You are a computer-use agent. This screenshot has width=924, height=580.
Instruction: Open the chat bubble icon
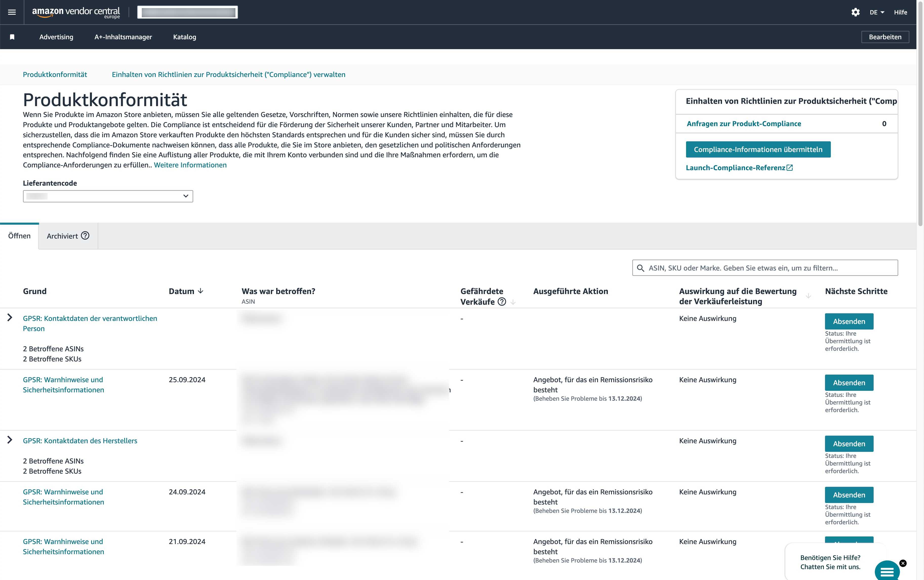point(887,571)
